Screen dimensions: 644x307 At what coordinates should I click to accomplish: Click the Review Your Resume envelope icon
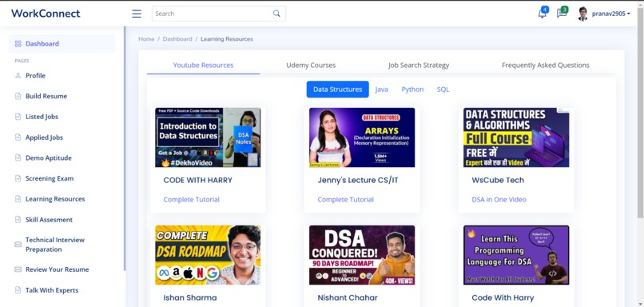point(18,269)
